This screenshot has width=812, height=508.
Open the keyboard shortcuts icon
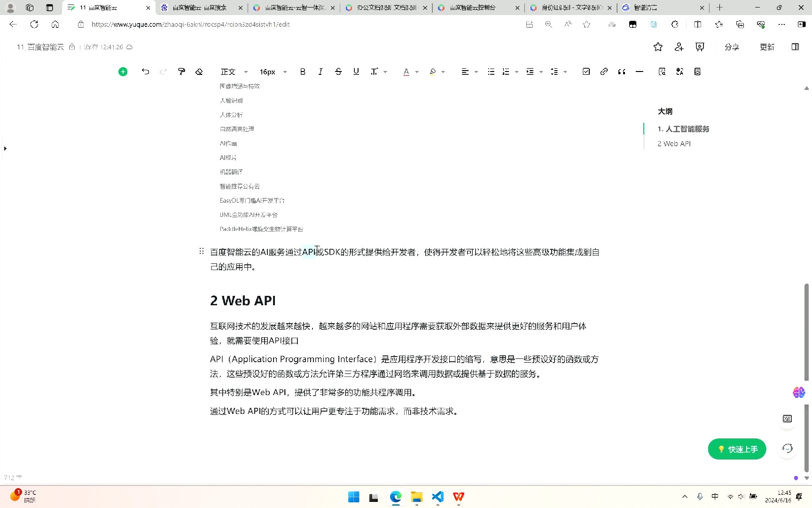pos(788,419)
